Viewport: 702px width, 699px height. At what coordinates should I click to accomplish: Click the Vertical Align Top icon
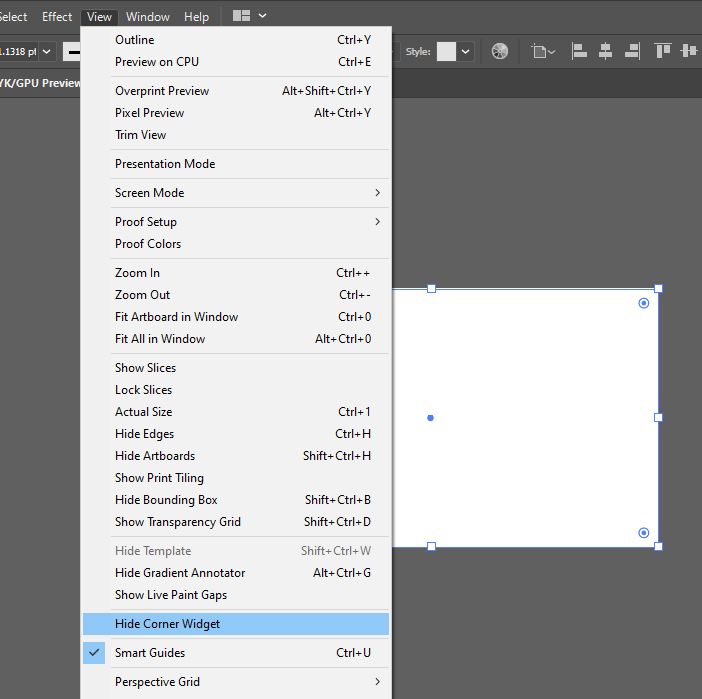663,51
